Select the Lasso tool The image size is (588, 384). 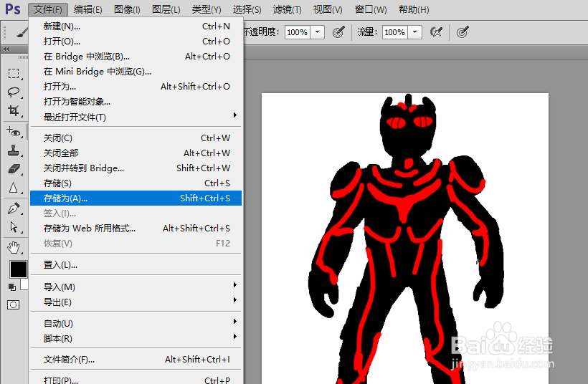14,92
